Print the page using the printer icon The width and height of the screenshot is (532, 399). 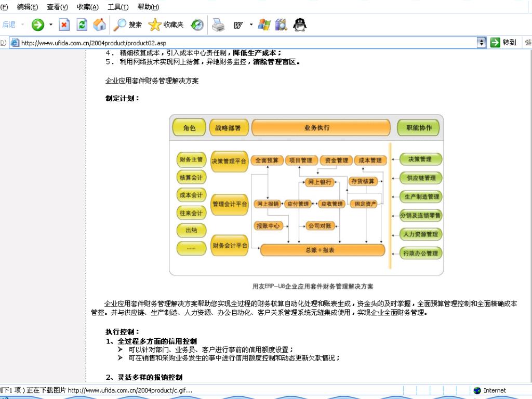click(218, 25)
